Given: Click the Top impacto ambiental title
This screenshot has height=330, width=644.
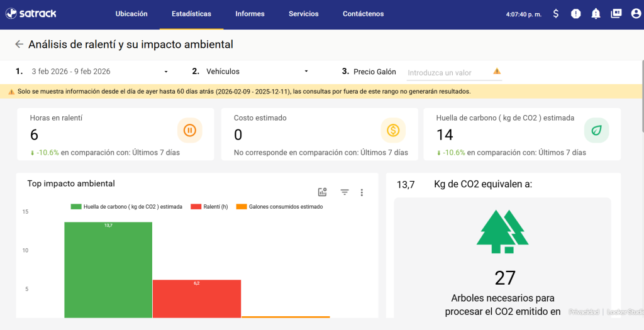Looking at the screenshot, I should (71, 184).
